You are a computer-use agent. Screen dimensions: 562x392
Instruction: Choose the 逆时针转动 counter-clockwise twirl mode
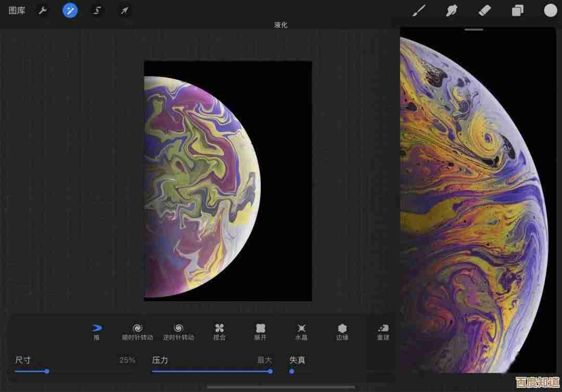[x=178, y=331]
